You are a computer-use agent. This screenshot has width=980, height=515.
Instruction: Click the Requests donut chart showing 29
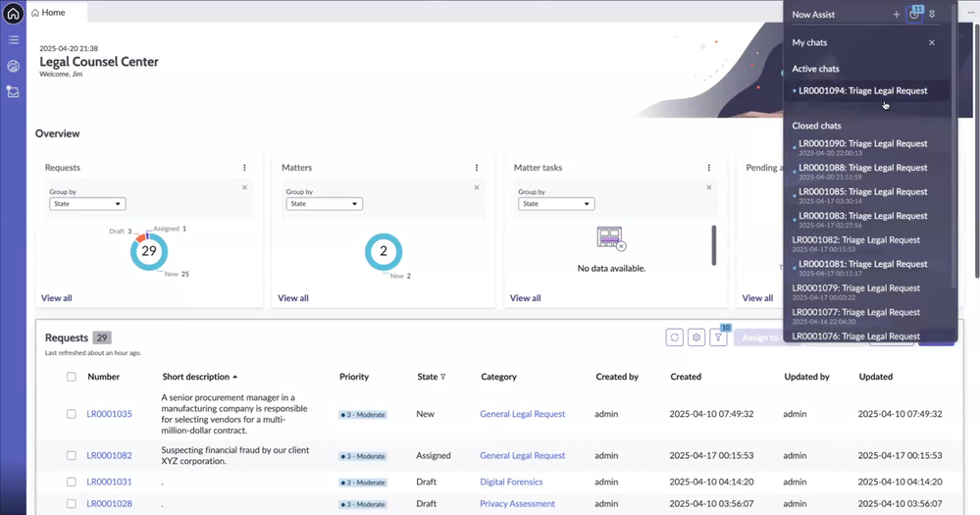pos(149,251)
